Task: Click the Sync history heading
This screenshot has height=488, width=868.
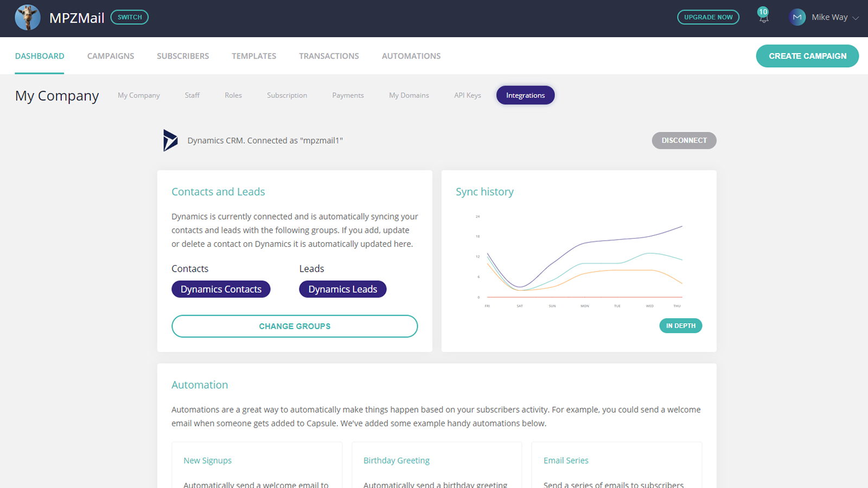Action: [484, 192]
